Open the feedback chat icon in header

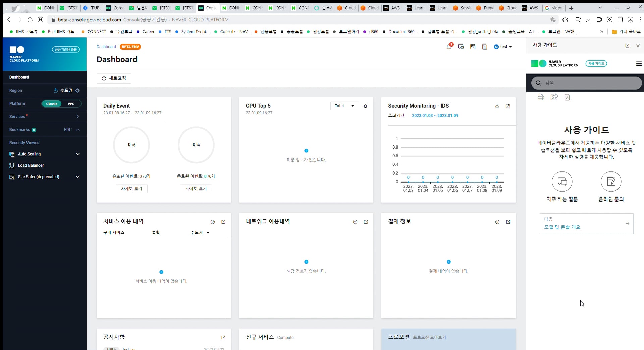click(461, 47)
